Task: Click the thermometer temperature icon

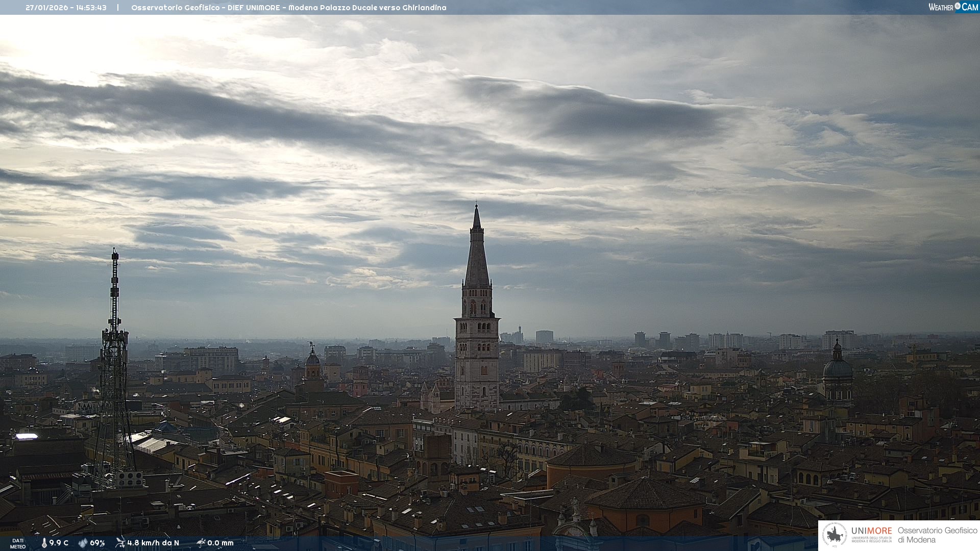Action: (x=44, y=543)
